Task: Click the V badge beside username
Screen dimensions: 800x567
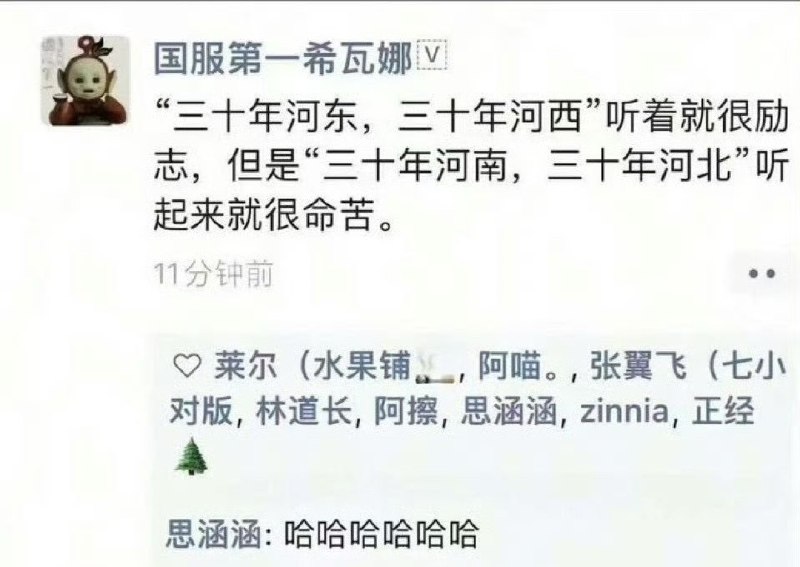Action: pyautogui.click(x=432, y=55)
